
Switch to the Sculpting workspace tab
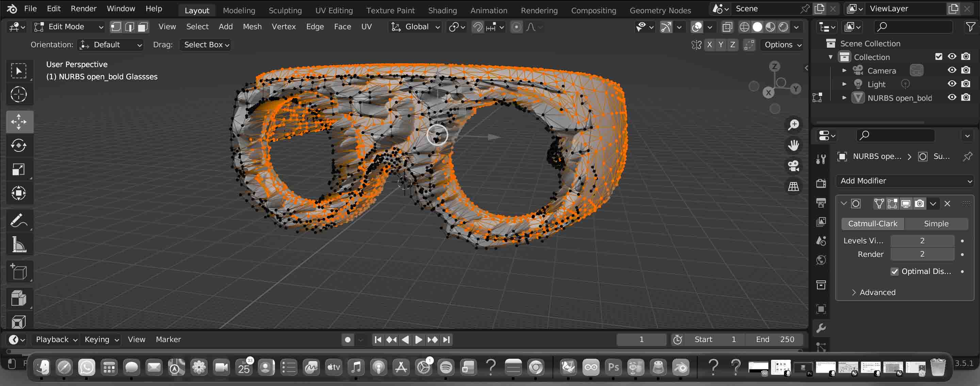tap(285, 10)
